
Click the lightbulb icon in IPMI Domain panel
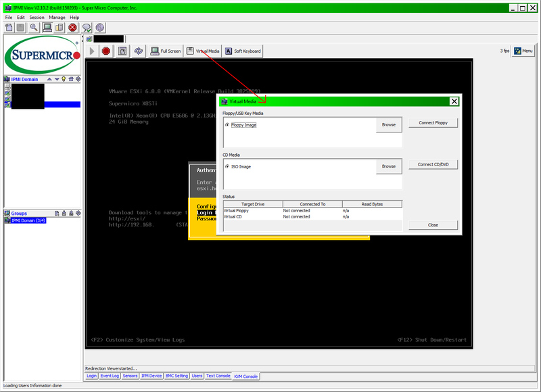click(x=64, y=79)
